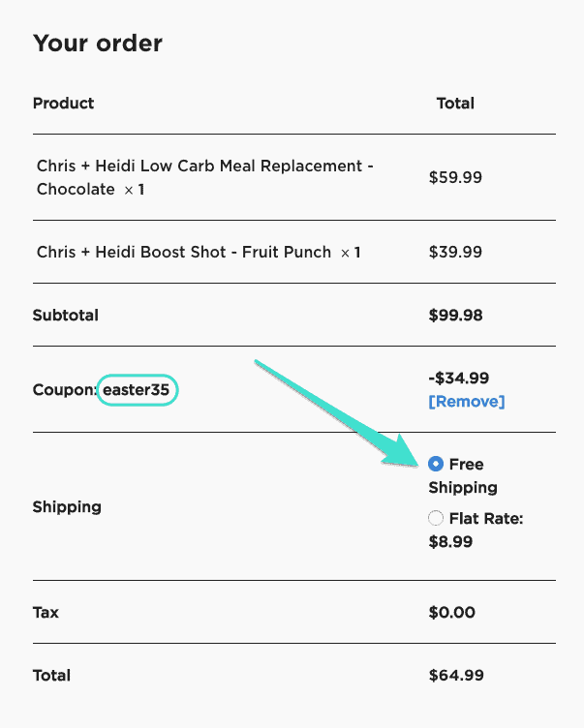Click the Total column header
Screen dimensions: 584x728
(455, 104)
